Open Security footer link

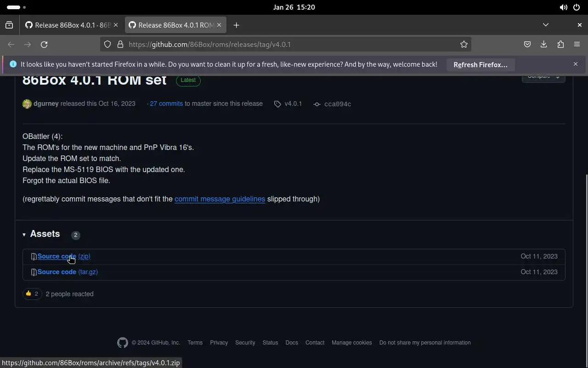[245, 343]
